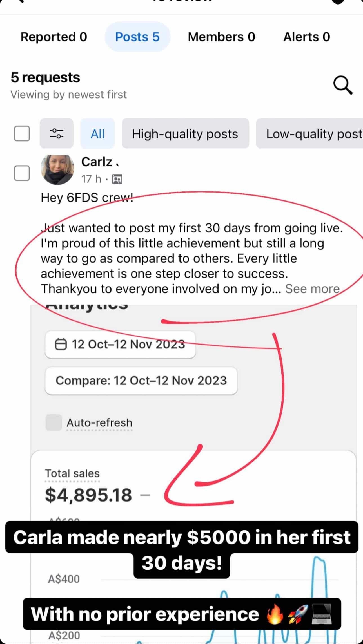Filter by Low-quality posts

coord(313,134)
